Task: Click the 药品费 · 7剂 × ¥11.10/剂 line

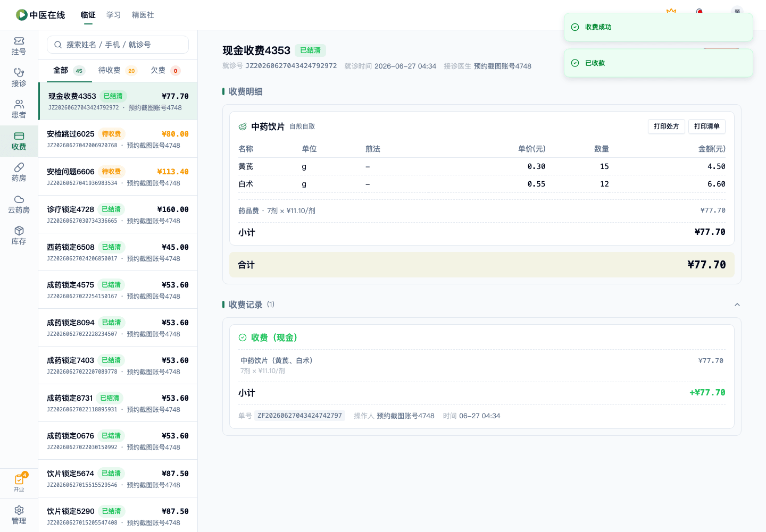Action: 277,210
